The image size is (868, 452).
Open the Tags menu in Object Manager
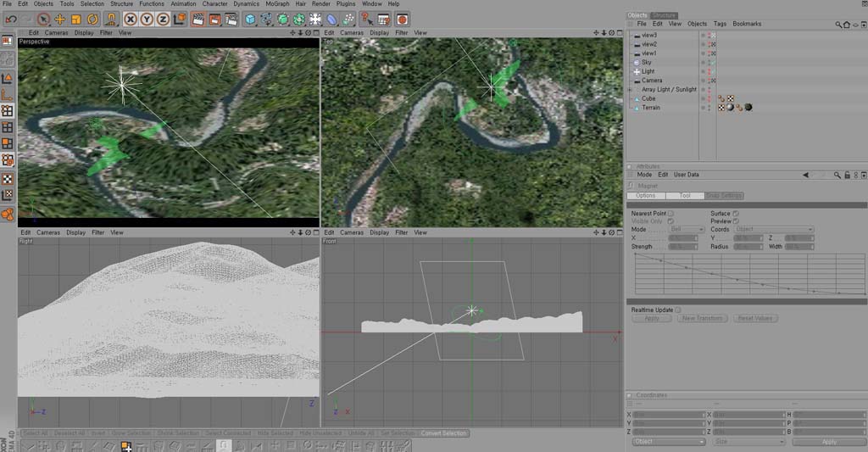tap(720, 24)
